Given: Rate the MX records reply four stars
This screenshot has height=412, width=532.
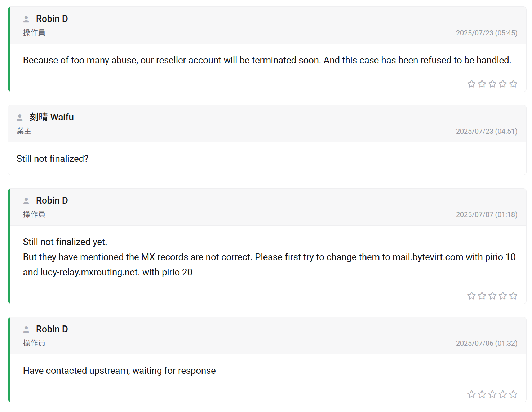Looking at the screenshot, I should (x=503, y=296).
